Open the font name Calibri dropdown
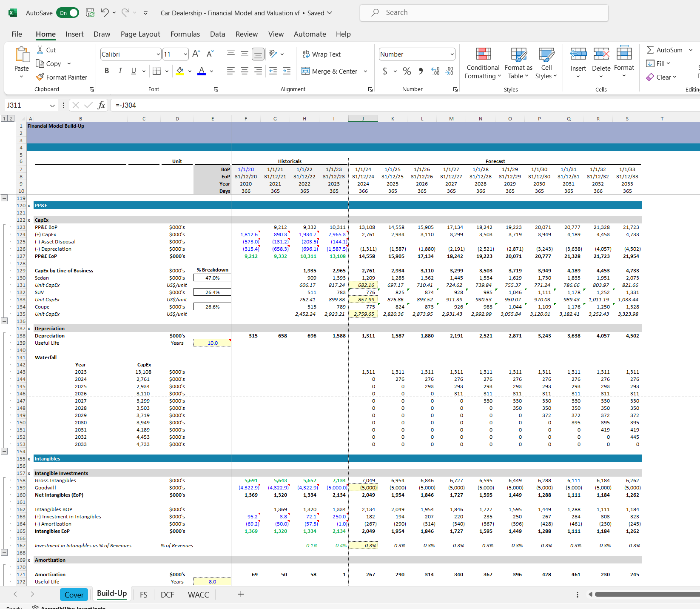This screenshot has width=700, height=609. 158,54
